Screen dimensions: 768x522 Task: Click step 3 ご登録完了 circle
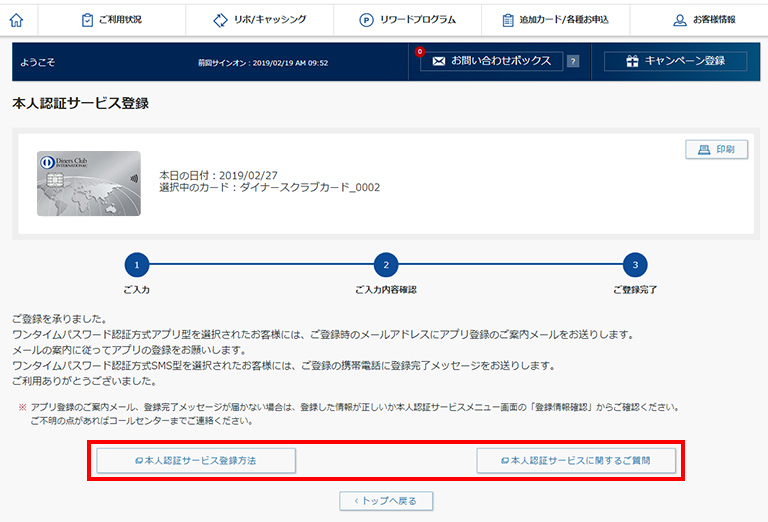(634, 265)
